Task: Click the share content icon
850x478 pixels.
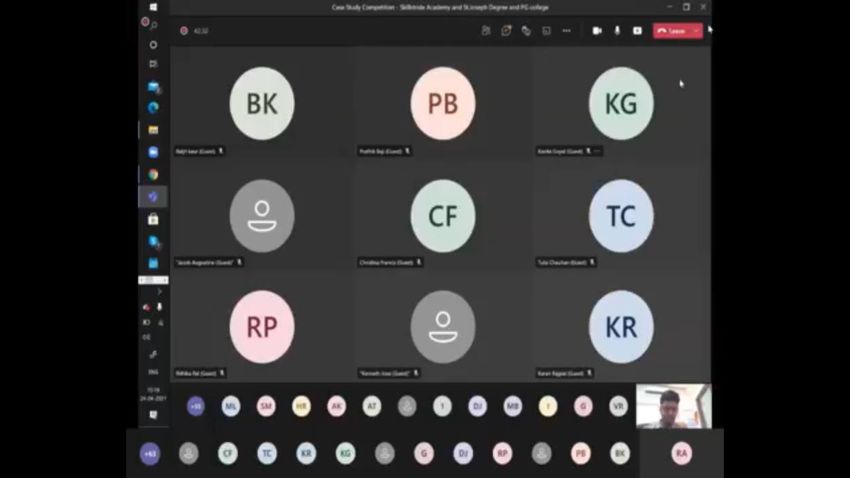Action: tap(637, 31)
